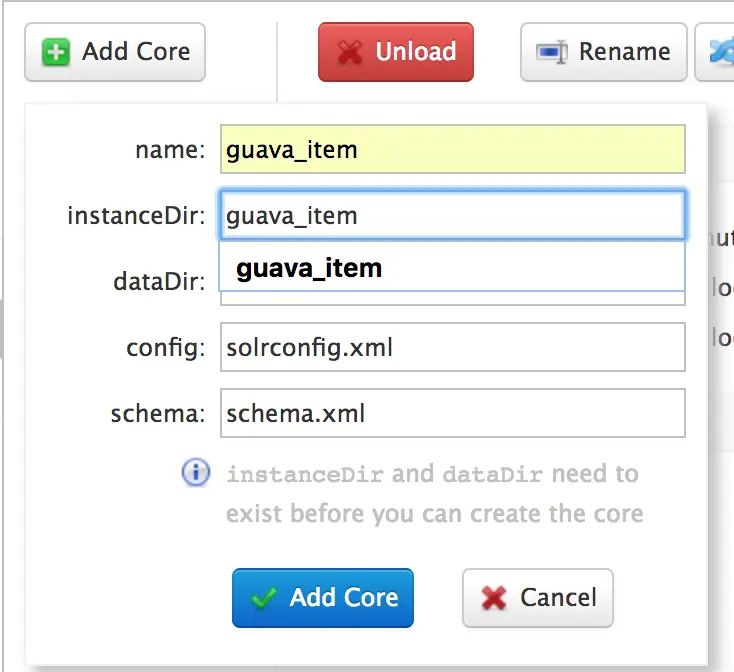Image resolution: width=734 pixels, height=672 pixels.
Task: Click the red X icon on Unload
Action: point(349,52)
